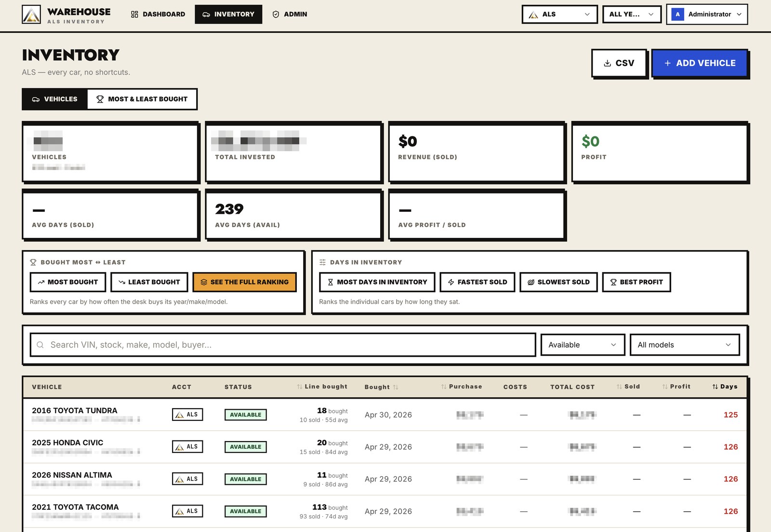The image size is (771, 532).
Task: Sort by Bought date column
Action: click(x=381, y=387)
